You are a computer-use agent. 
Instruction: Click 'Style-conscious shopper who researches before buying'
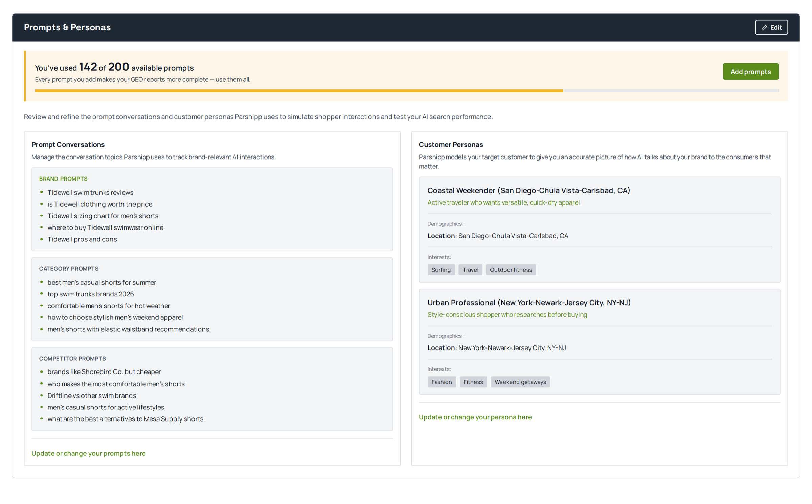(x=507, y=314)
